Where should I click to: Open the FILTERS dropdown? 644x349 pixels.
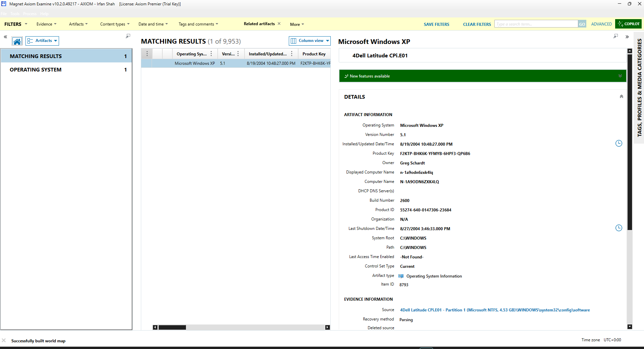16,24
